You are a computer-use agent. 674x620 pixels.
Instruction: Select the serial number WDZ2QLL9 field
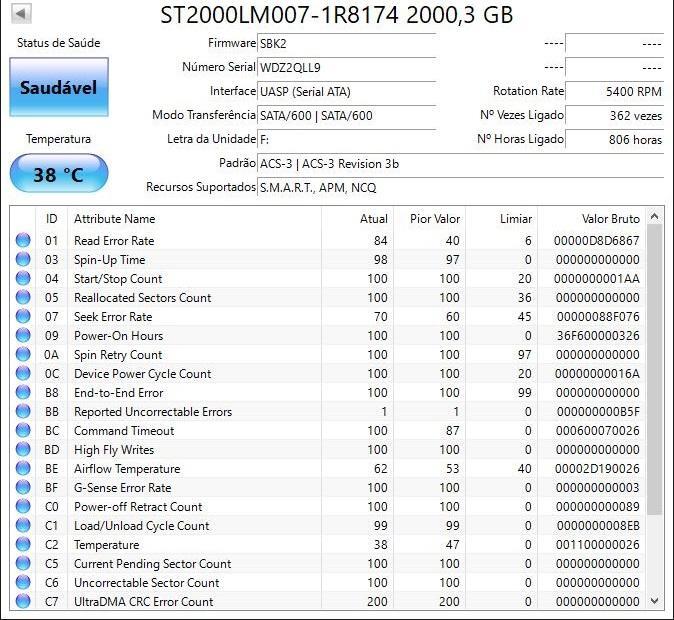pyautogui.click(x=346, y=68)
